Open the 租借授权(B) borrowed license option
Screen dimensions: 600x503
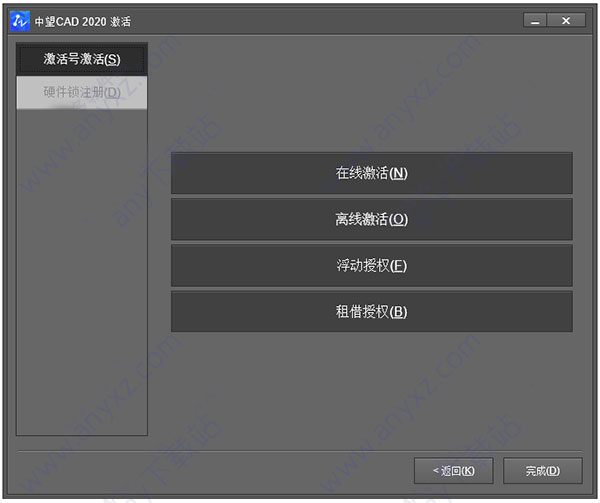click(372, 311)
